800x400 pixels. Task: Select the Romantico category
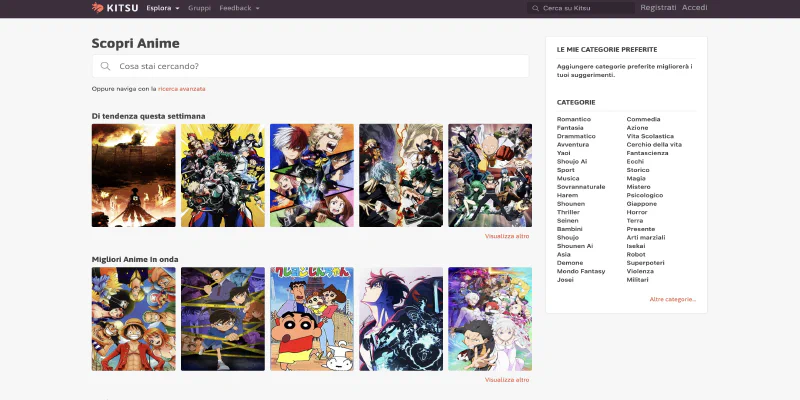point(574,119)
